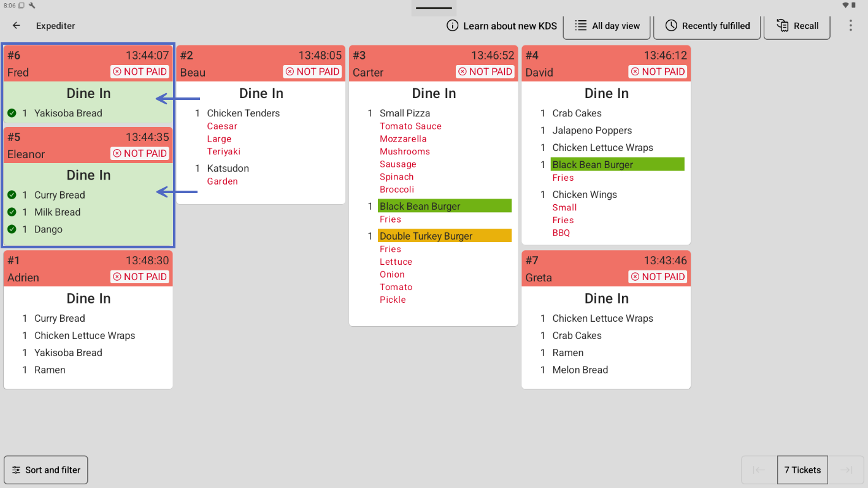This screenshot has width=868, height=488.
Task: Select Melon Bread on Greta's ticket
Action: pyautogui.click(x=580, y=370)
